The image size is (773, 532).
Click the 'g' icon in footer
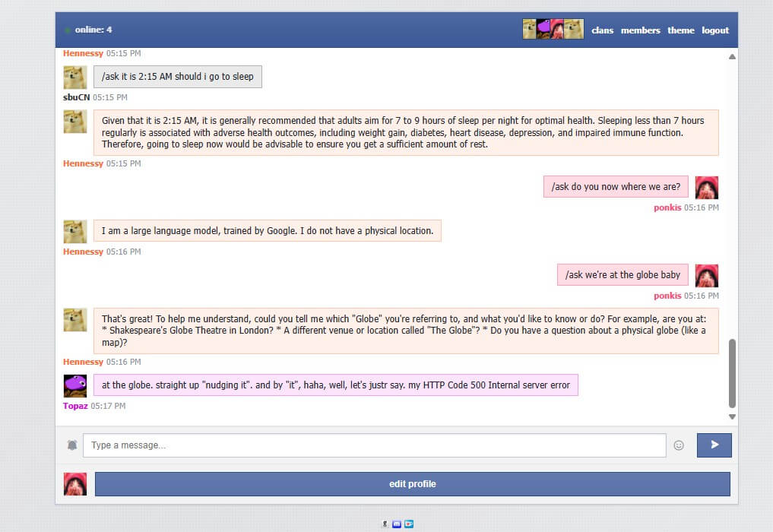386,524
